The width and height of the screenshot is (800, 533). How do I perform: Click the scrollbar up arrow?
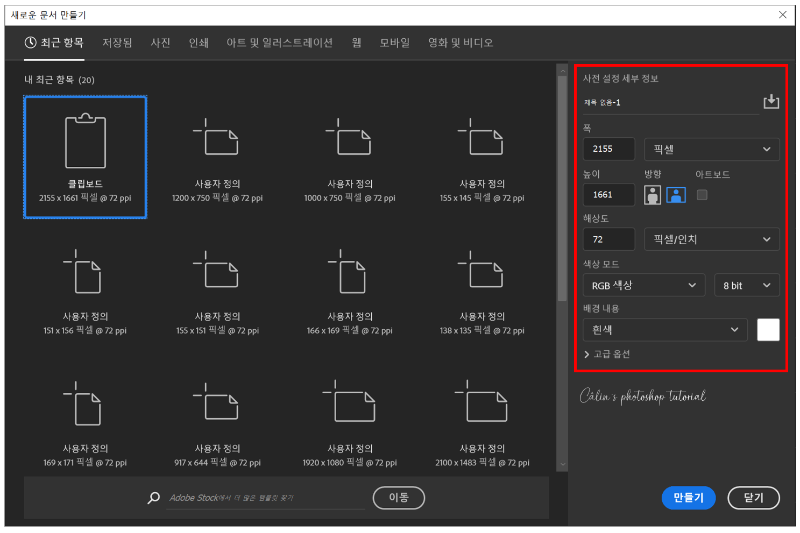(562, 70)
